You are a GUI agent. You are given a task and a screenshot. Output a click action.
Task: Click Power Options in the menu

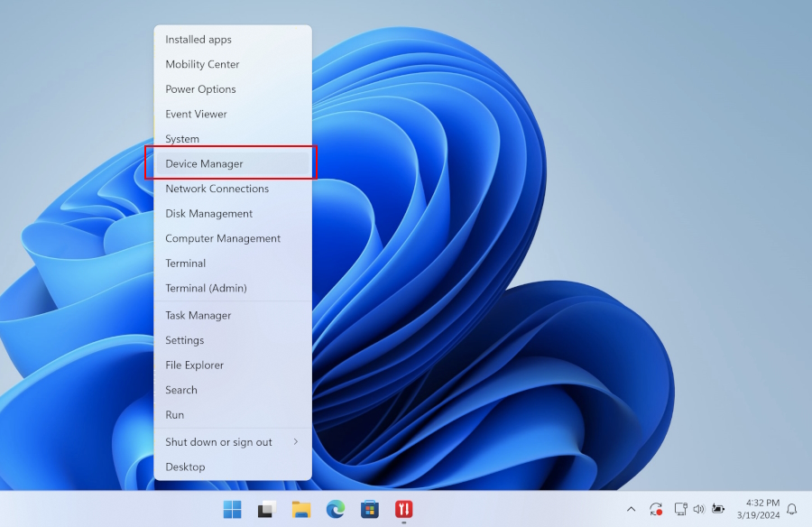pyautogui.click(x=200, y=89)
